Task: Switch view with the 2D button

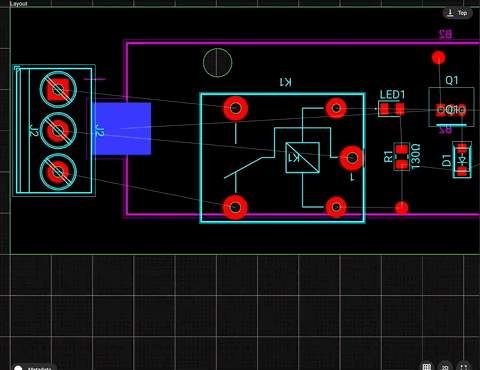Action: point(445,366)
